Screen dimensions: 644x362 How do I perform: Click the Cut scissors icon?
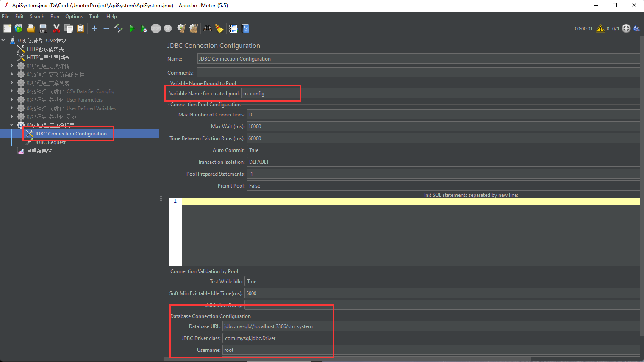[56, 28]
